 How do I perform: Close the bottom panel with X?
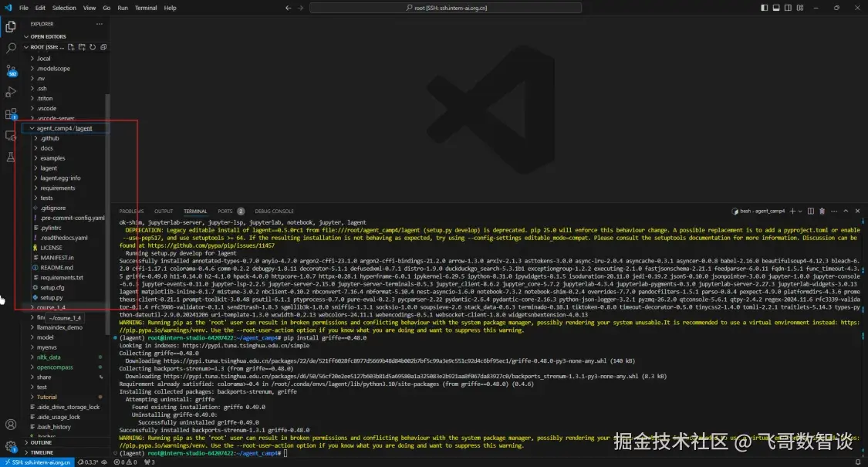click(x=857, y=211)
